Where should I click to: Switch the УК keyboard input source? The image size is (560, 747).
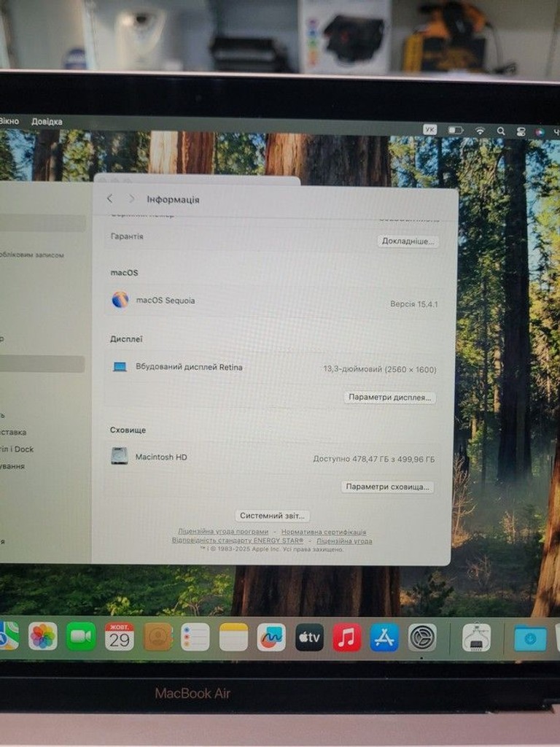430,129
